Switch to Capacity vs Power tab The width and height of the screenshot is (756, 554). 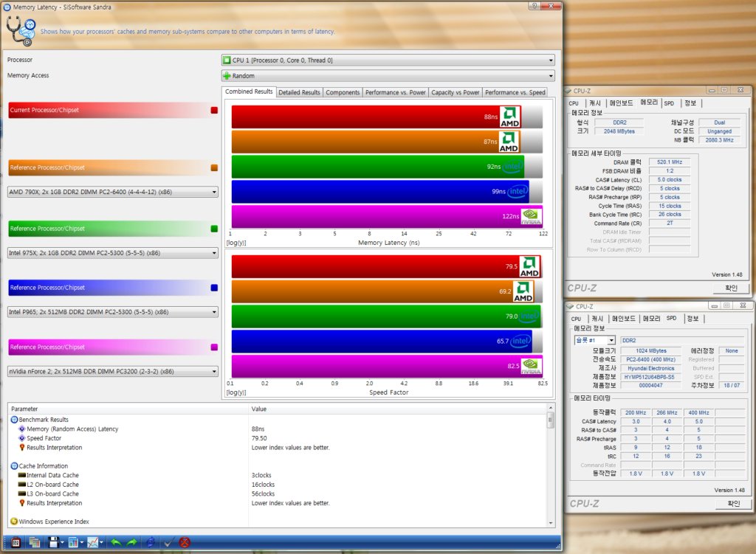455,92
